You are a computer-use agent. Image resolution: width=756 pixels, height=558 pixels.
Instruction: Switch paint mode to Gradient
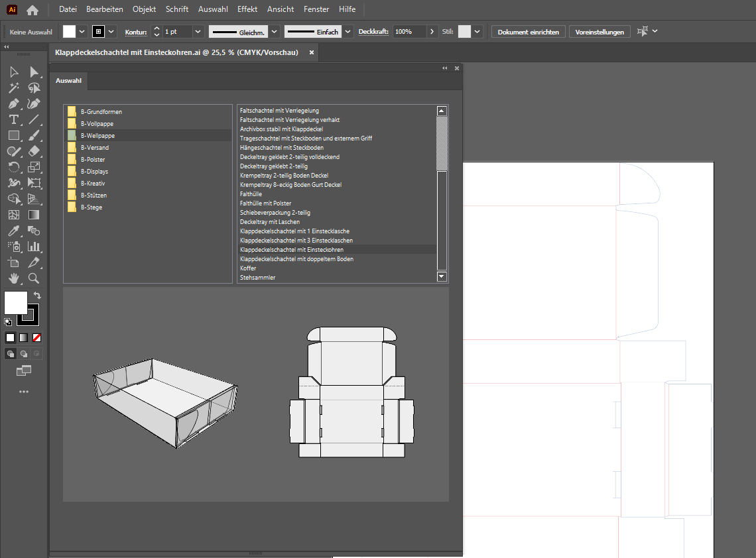click(x=24, y=337)
